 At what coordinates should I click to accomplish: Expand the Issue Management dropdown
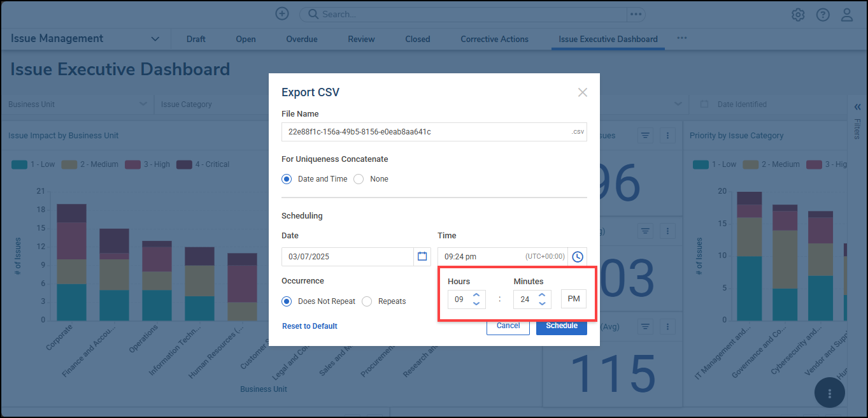[155, 39]
